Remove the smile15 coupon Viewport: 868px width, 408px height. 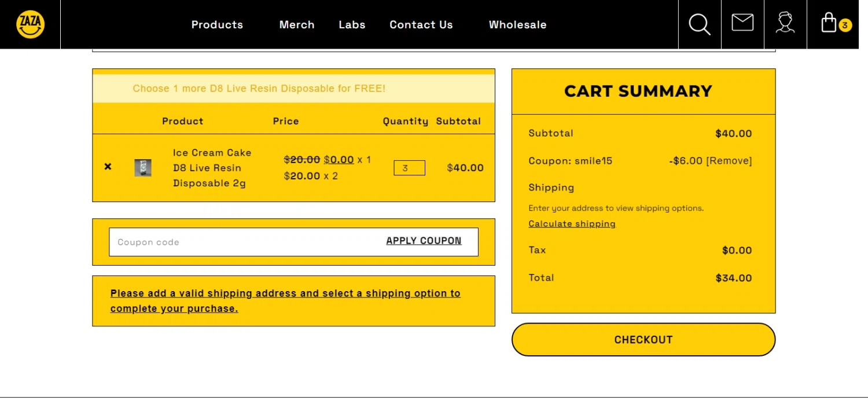click(729, 161)
